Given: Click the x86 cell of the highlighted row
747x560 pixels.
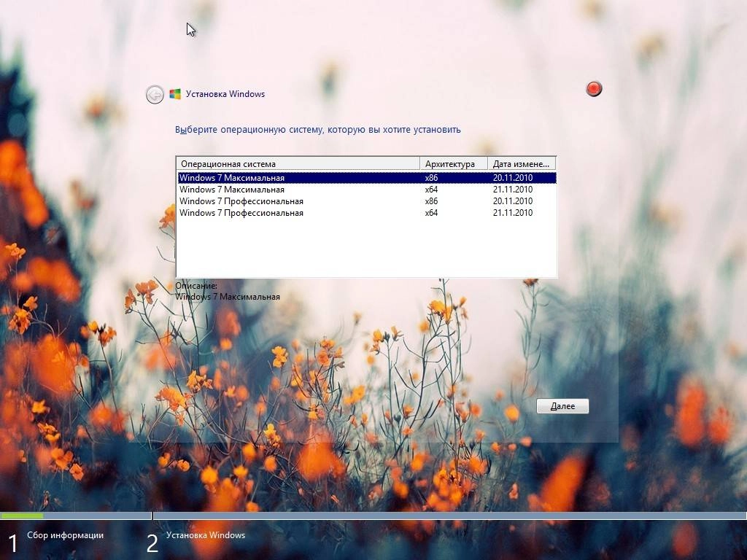Looking at the screenshot, I should click(x=431, y=178).
